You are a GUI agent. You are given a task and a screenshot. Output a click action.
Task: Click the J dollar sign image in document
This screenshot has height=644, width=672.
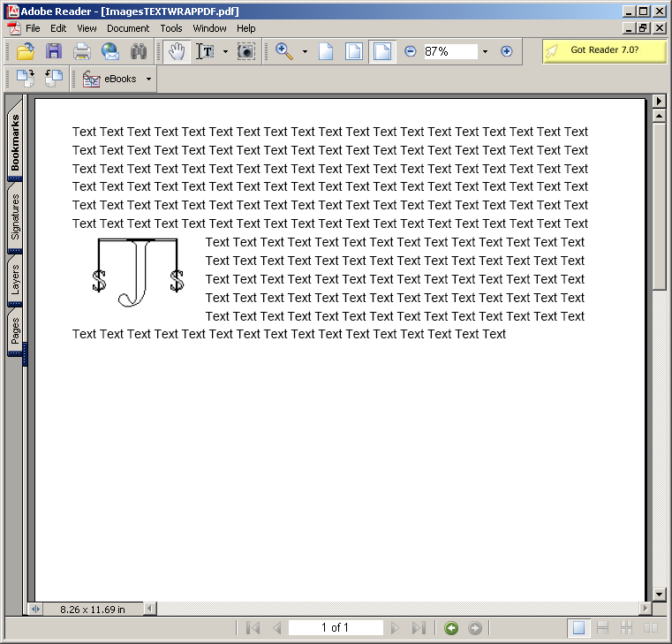(x=138, y=273)
